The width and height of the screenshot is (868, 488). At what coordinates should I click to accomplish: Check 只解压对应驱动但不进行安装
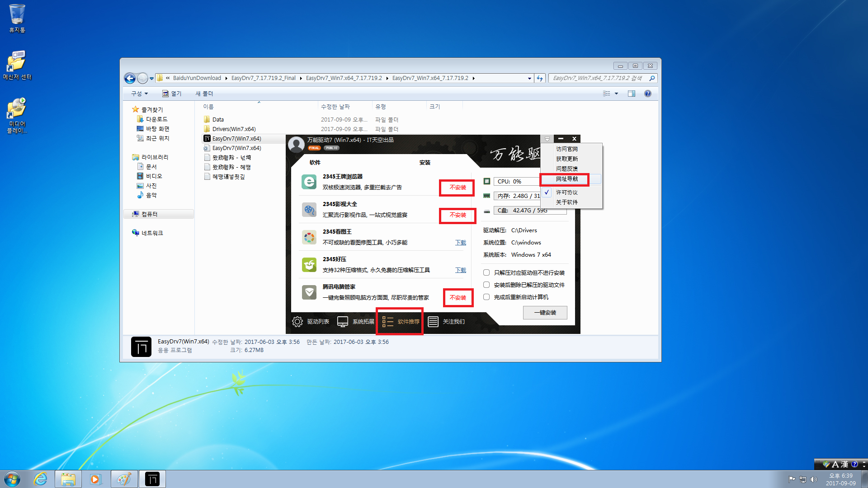(486, 272)
